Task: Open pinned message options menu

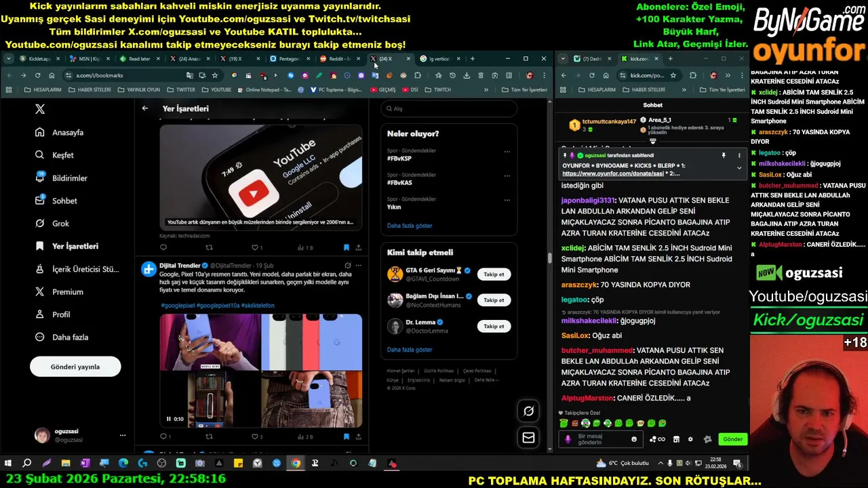Action: [x=739, y=155]
